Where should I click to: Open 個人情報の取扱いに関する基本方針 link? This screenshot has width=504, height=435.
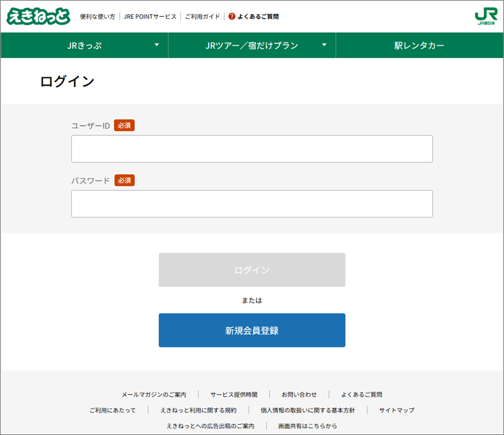[x=307, y=410]
